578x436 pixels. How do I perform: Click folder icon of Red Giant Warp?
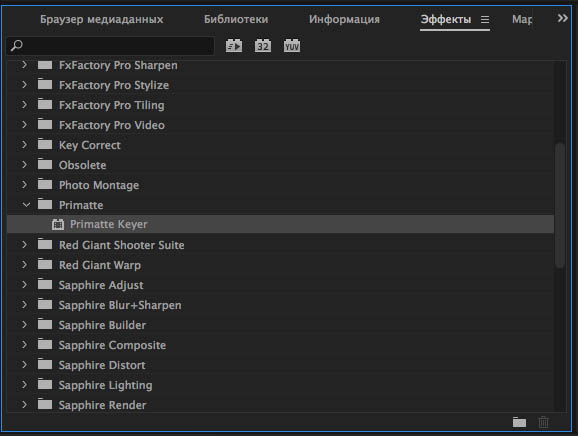coord(45,264)
